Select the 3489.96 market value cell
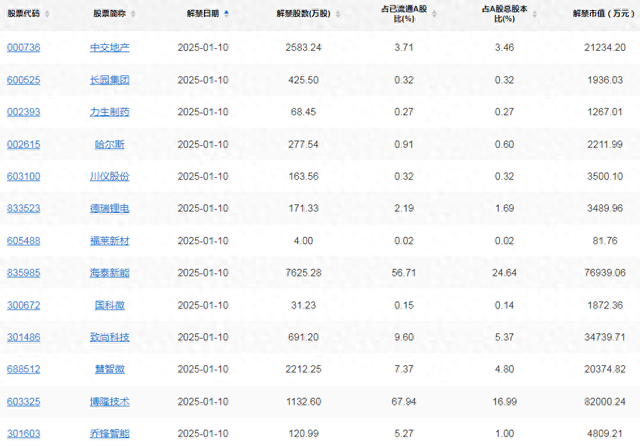640x446 pixels. (605, 208)
